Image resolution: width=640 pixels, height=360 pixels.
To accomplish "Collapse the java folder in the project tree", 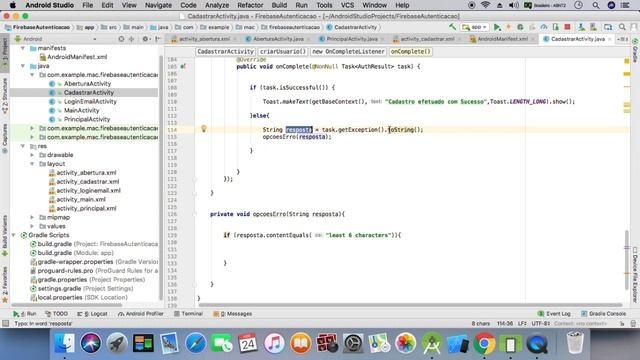I will (x=23, y=66).
